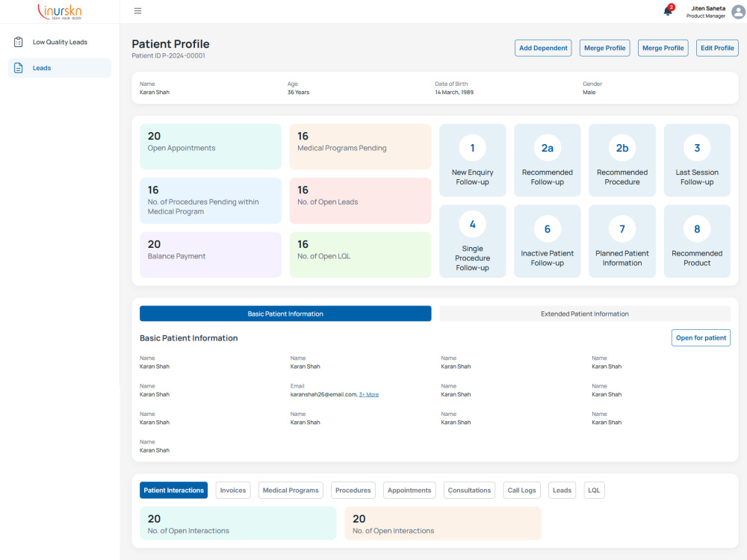747x560 pixels.
Task: Select stage 2a Recommended Follow-up
Action: pyautogui.click(x=547, y=160)
